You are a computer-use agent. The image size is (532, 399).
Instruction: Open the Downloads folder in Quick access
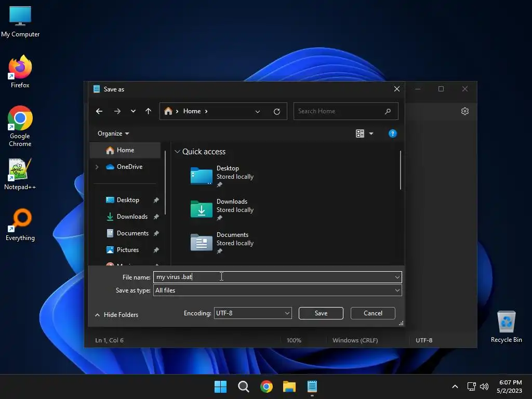(x=222, y=209)
